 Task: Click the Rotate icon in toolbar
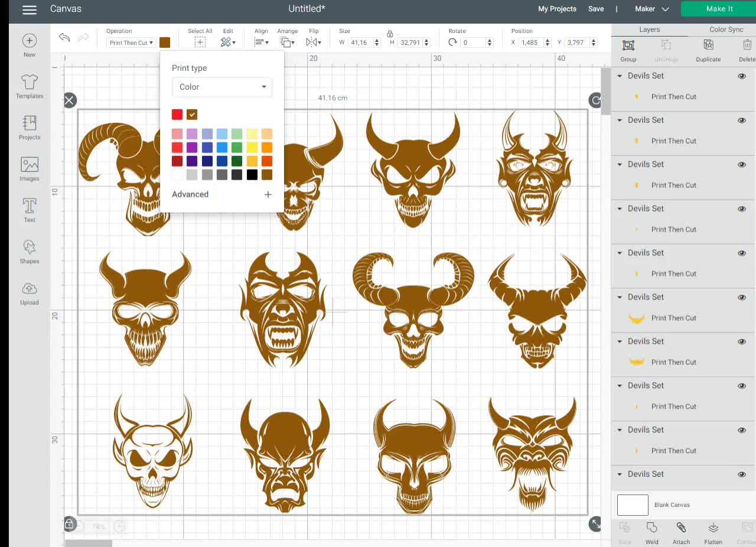coord(452,43)
